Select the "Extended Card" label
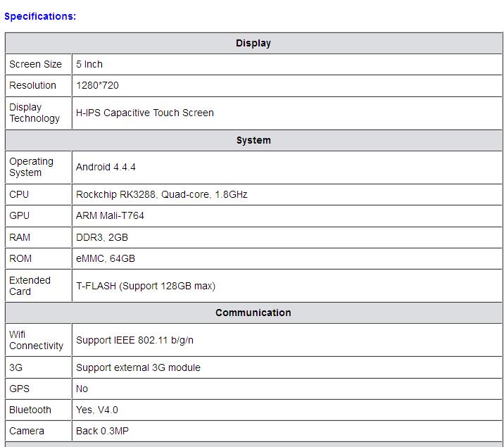This screenshot has height=447, width=504. [30, 286]
